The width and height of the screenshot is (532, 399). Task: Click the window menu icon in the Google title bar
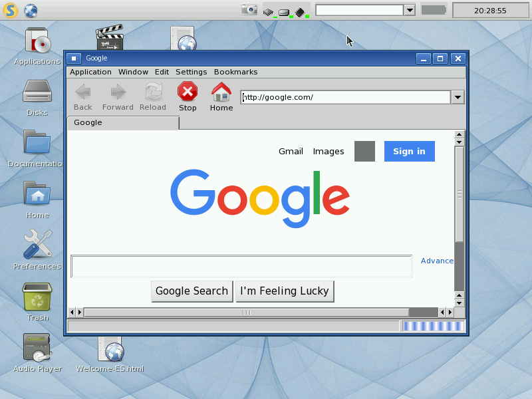[74, 59]
